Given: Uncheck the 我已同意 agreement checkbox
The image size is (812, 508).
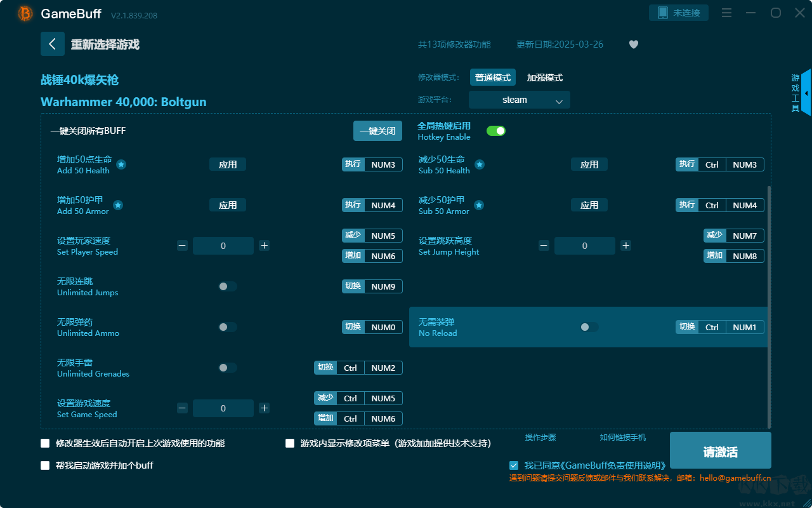Looking at the screenshot, I should 514,465.
